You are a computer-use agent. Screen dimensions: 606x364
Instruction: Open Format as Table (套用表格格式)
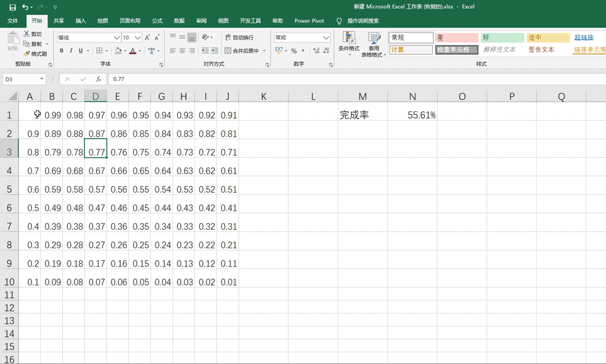click(374, 44)
